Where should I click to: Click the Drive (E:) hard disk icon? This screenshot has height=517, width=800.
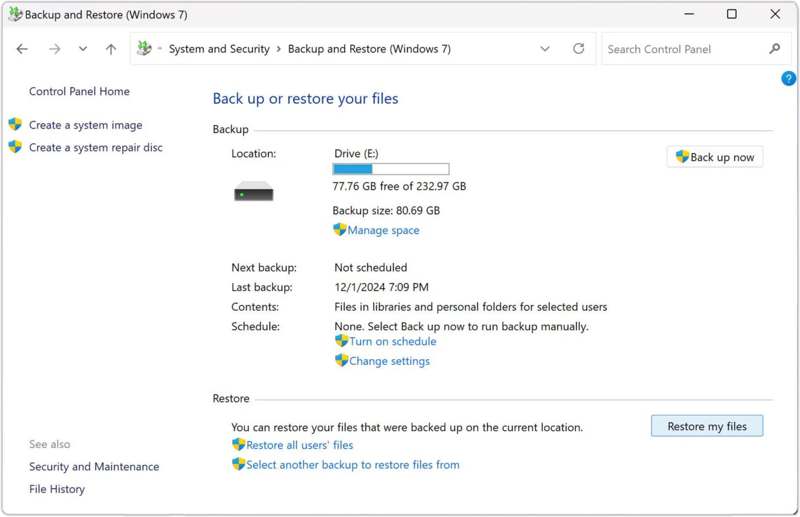[254, 193]
